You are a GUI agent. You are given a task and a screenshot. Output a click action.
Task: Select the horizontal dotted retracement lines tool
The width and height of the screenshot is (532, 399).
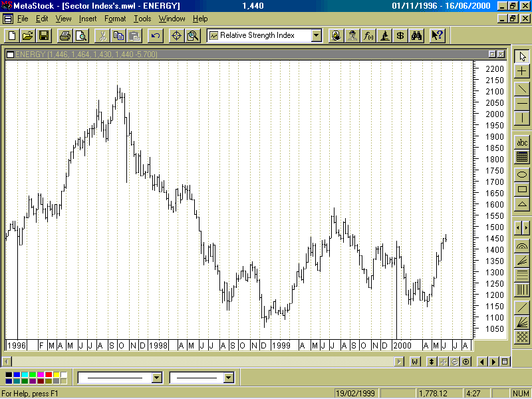tap(522, 275)
